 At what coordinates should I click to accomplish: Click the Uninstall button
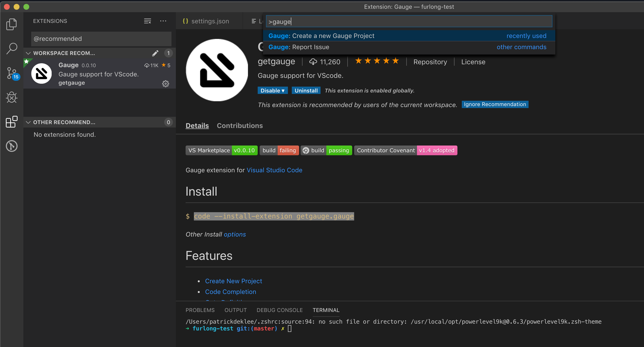tap(306, 90)
